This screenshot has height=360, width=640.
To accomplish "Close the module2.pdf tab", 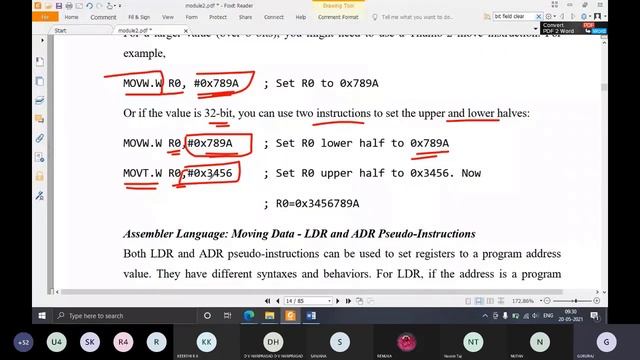I will click(x=186, y=31).
